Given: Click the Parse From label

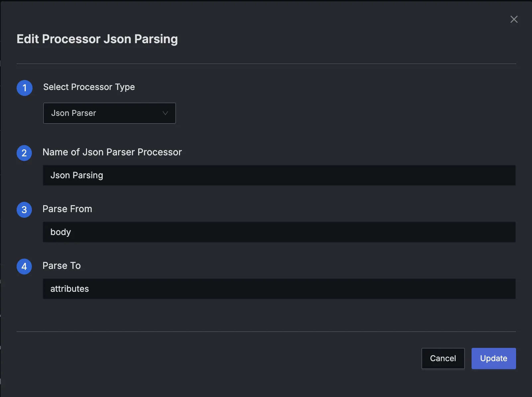Looking at the screenshot, I should pyautogui.click(x=67, y=209).
